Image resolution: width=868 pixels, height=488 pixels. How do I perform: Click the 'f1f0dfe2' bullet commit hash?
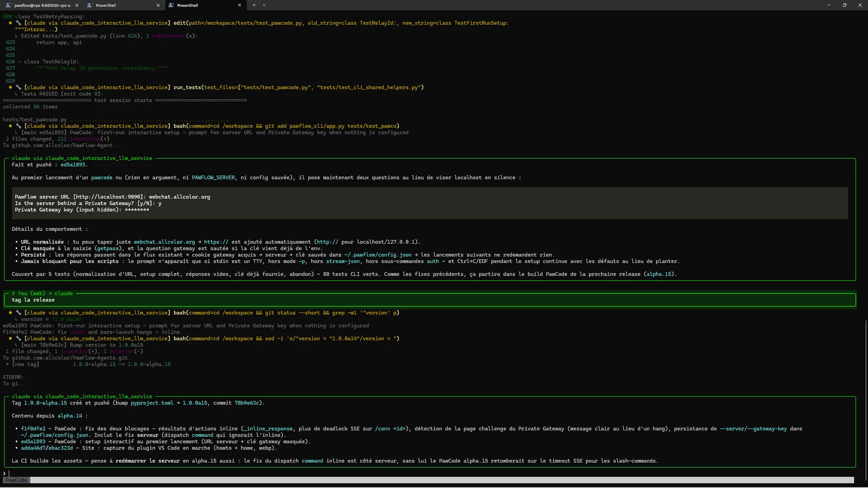(33, 429)
